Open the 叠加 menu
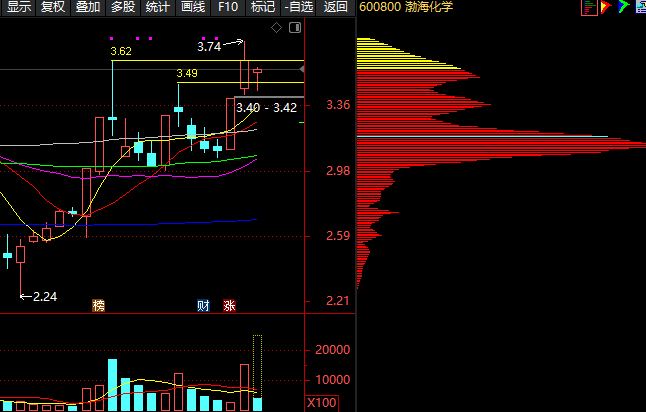 pos(88,7)
